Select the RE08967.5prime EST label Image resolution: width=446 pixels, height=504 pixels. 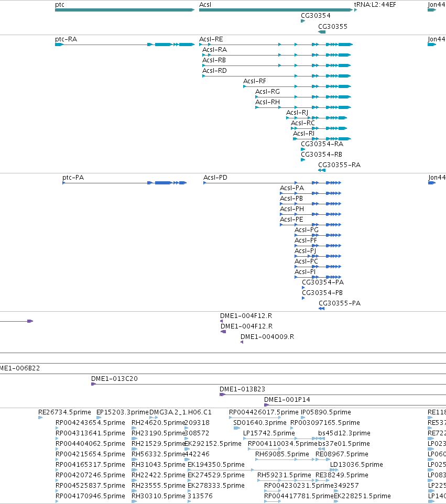(x=342, y=454)
